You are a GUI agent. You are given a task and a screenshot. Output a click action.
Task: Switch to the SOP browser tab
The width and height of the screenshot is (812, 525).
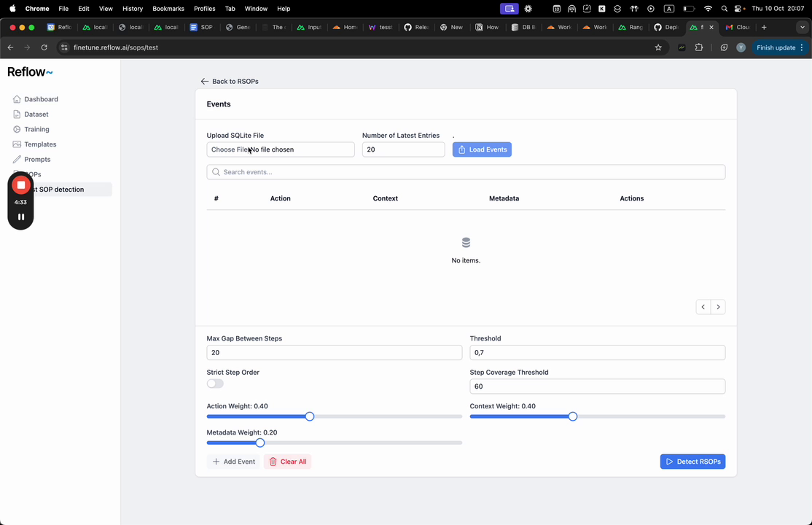[x=201, y=28]
